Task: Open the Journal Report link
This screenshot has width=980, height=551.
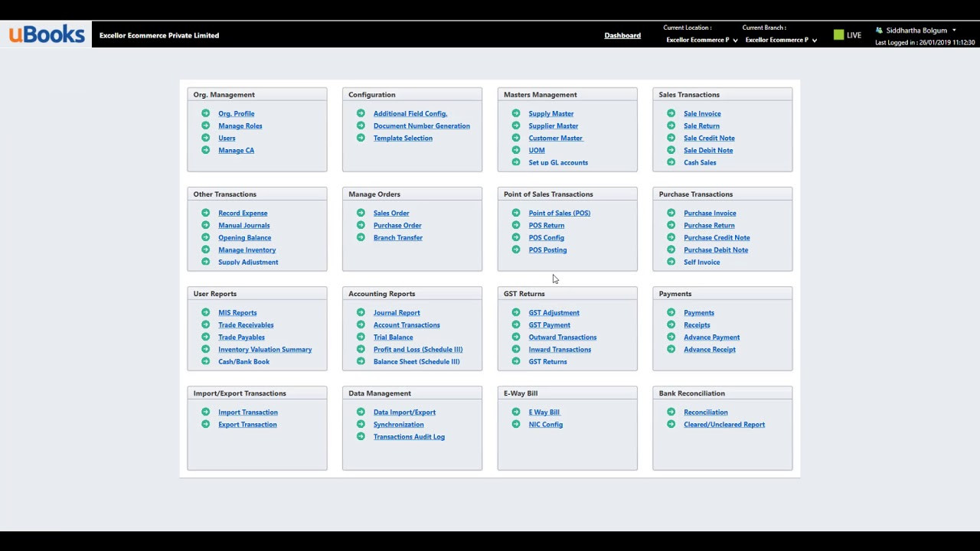Action: click(397, 312)
